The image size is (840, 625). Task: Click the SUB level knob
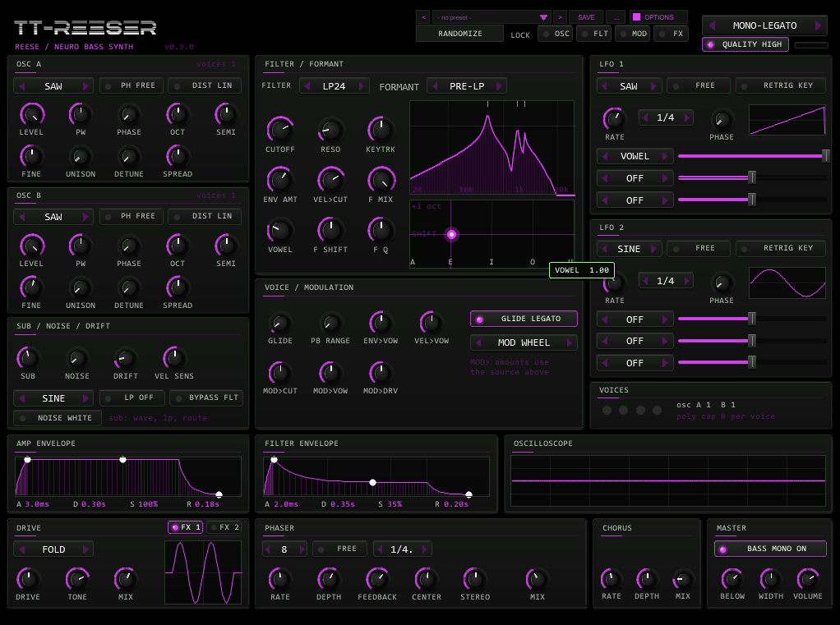coord(28,358)
